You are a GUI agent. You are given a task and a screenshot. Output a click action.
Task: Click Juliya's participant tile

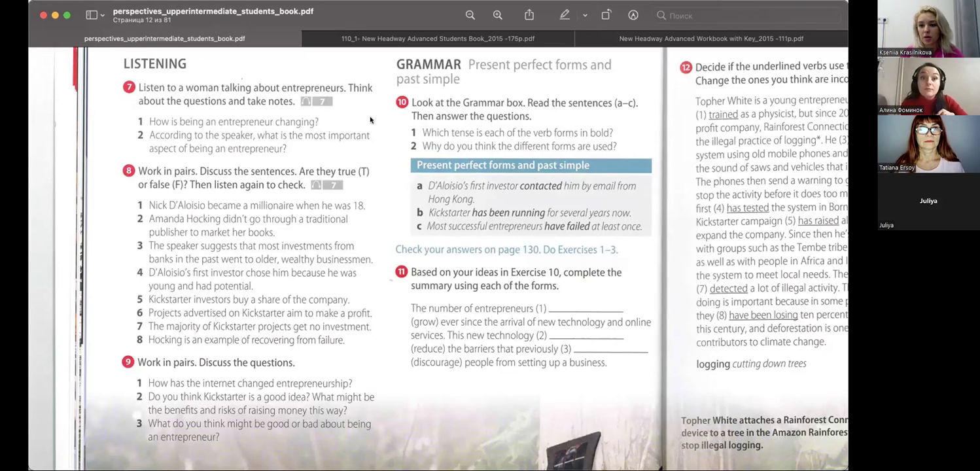coord(928,201)
